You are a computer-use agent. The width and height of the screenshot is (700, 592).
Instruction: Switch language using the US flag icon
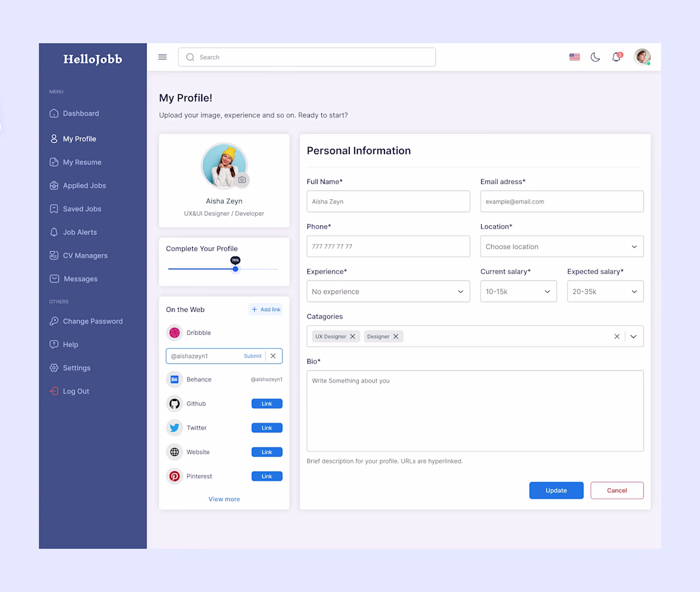[x=575, y=57]
